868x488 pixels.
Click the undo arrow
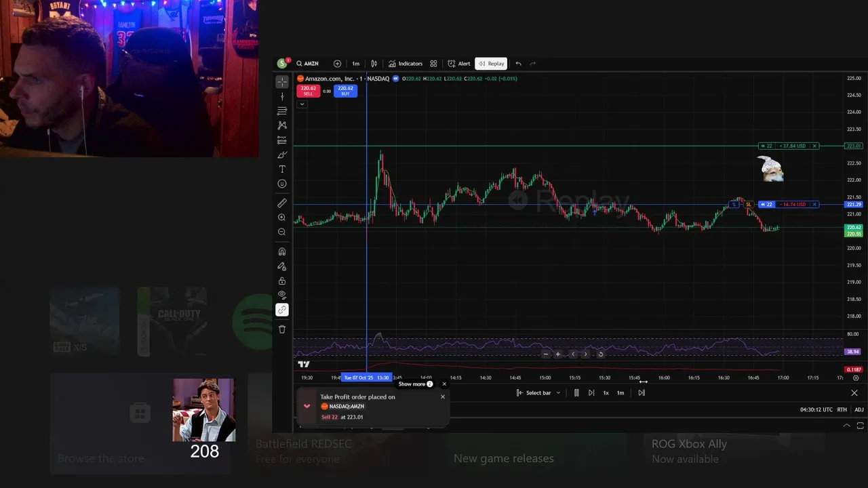(x=518, y=64)
